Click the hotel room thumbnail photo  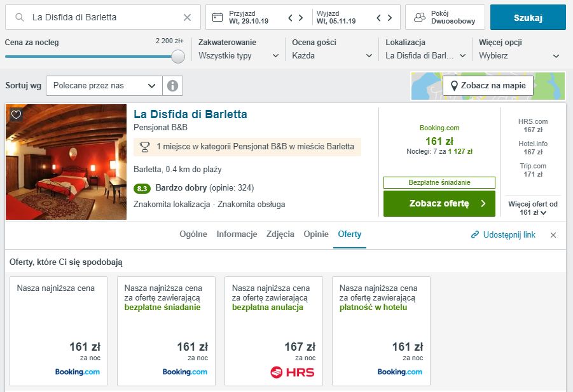[x=66, y=162]
